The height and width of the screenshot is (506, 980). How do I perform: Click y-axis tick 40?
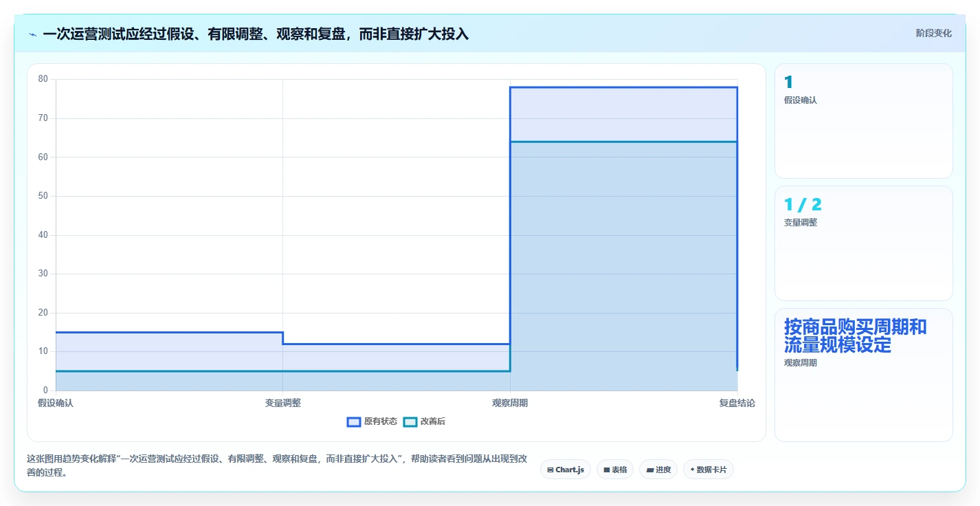click(x=43, y=235)
